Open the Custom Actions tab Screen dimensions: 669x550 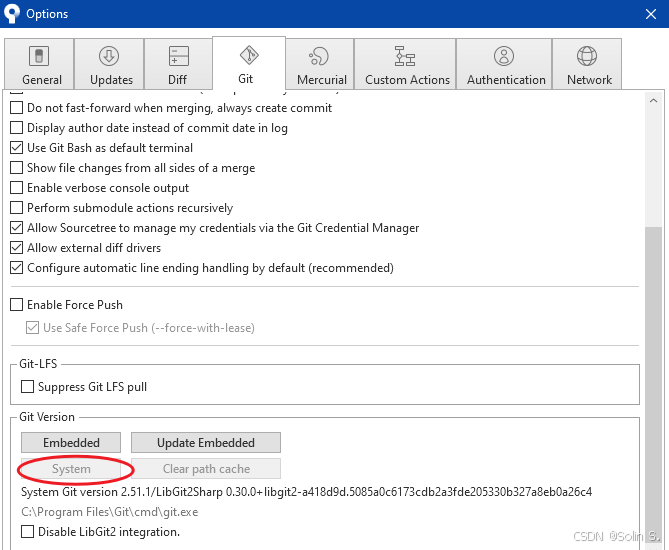point(405,64)
